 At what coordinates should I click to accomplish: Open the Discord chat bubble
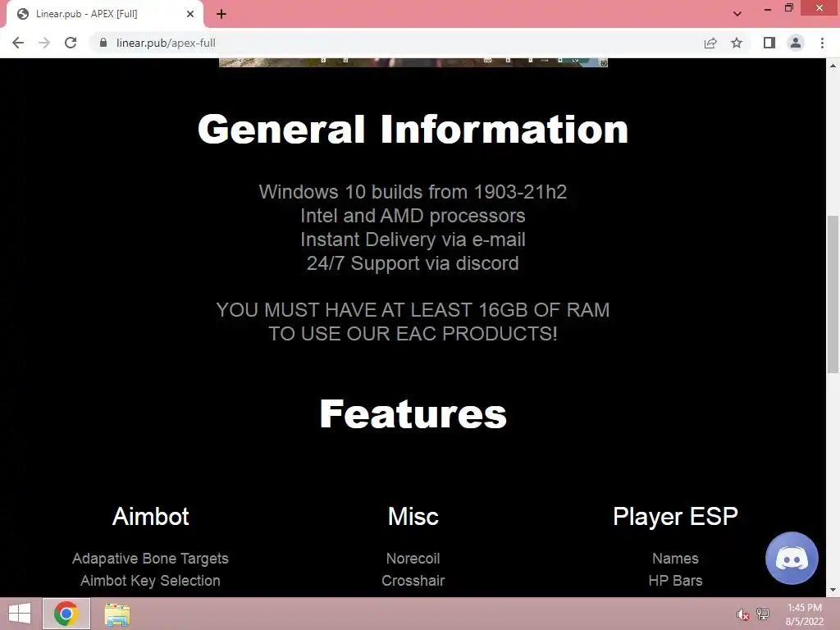pos(792,558)
